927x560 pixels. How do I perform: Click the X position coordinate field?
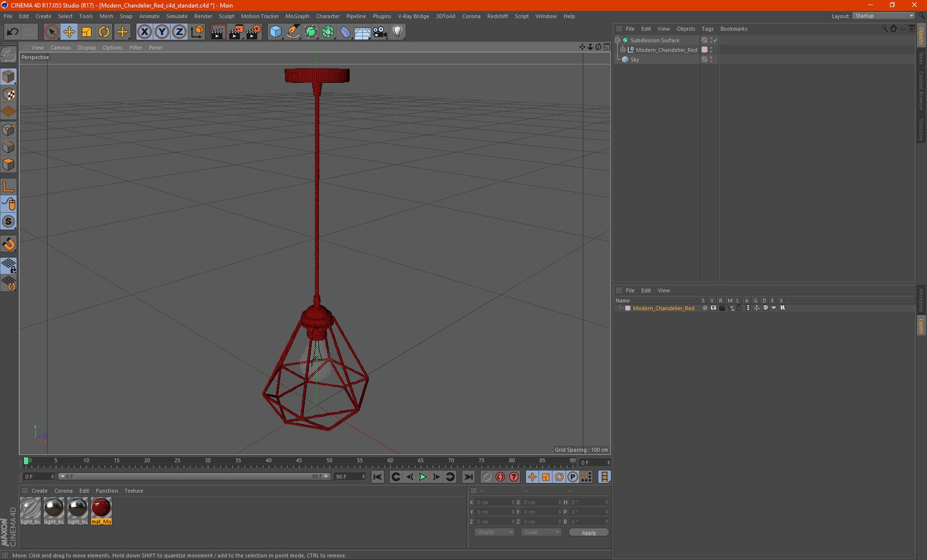(x=495, y=502)
